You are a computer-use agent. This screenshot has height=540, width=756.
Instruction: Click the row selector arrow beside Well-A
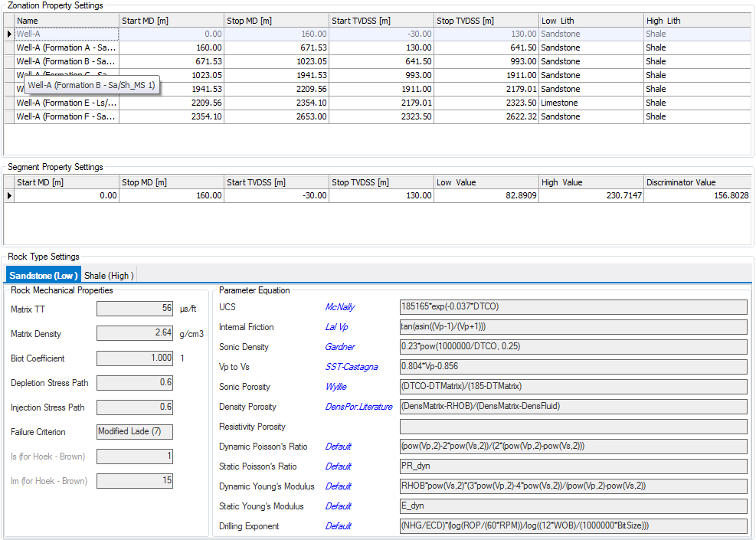click(9, 34)
